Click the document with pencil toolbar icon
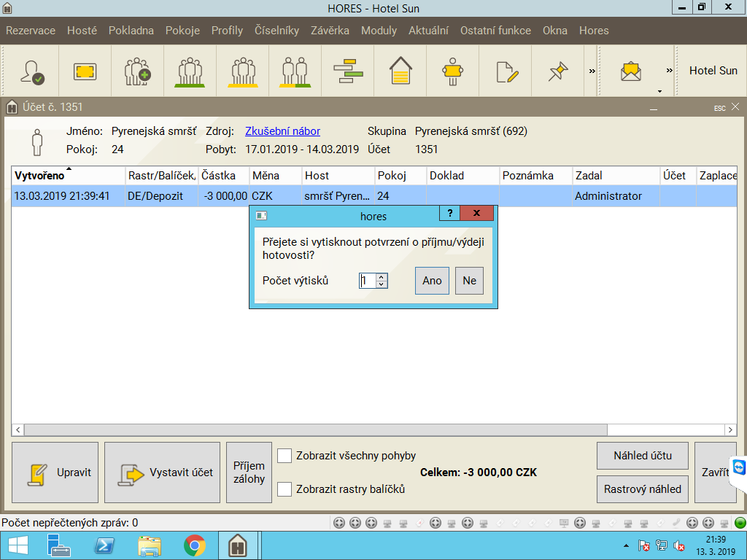747x560 pixels. (506, 71)
